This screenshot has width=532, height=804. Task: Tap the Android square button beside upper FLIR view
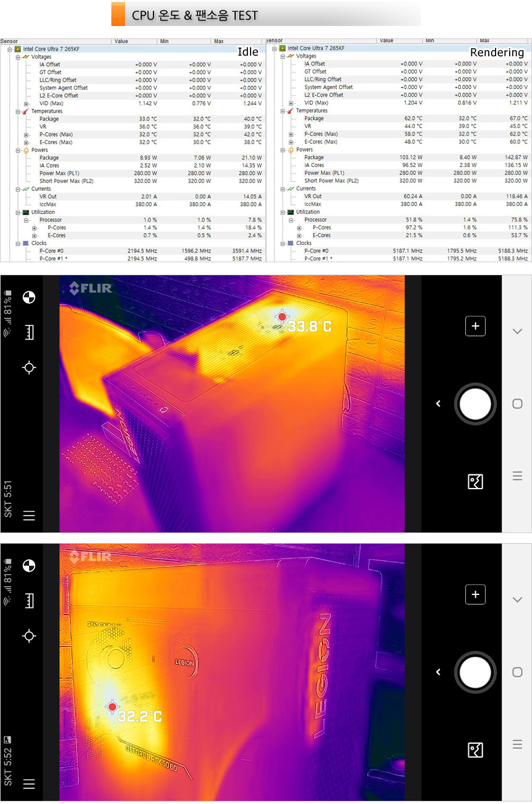517,404
